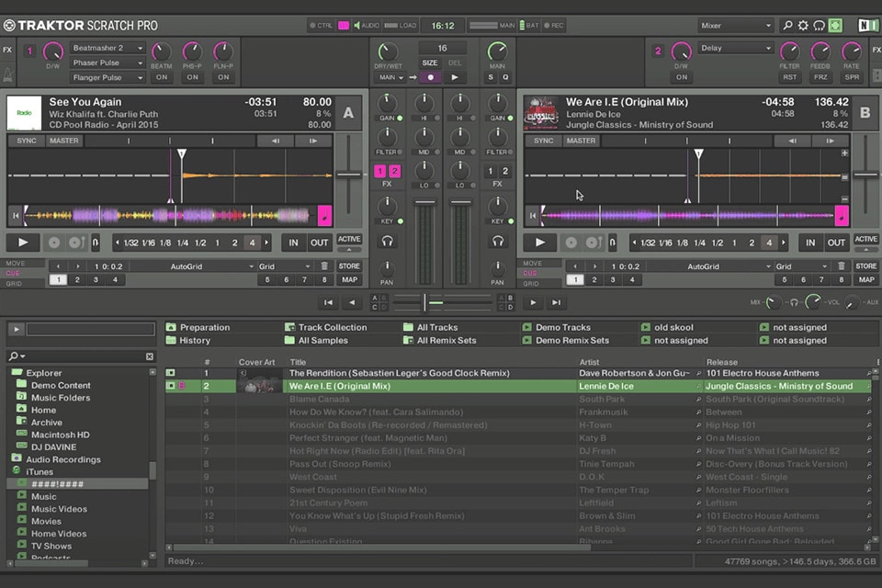Toggle MASTER on Deck A
The image size is (882, 588).
click(64, 141)
